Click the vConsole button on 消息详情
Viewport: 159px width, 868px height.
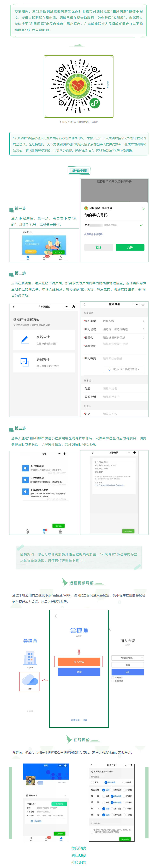tap(128, 531)
